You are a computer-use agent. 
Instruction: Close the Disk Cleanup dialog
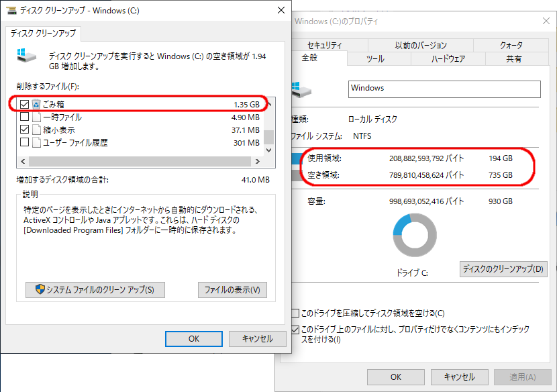click(x=281, y=10)
